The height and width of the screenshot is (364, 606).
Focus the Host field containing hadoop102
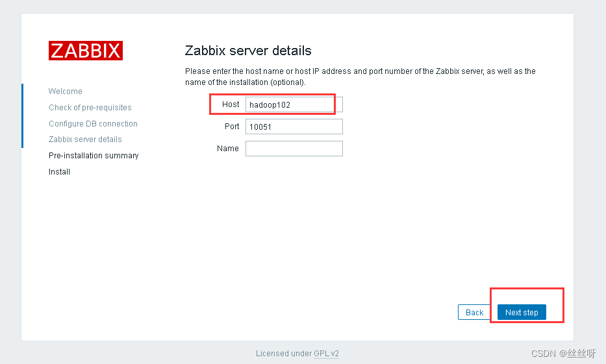(x=294, y=104)
